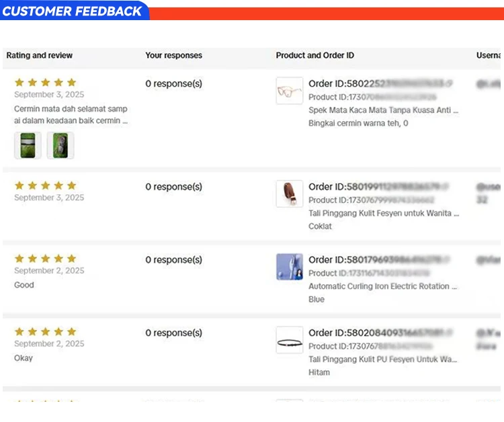Click the September 3 eyeglasses review stars

45,83
